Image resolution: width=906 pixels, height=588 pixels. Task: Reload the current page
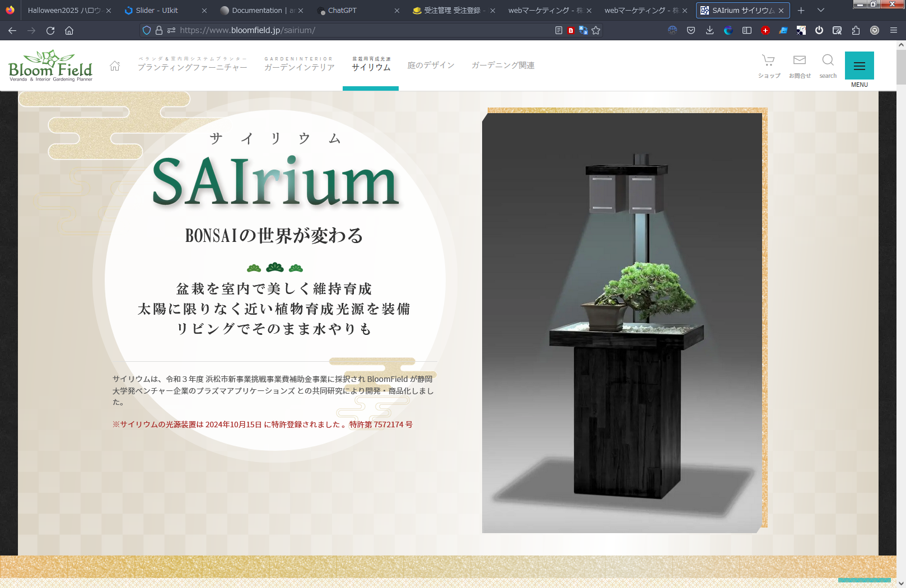tap(50, 30)
